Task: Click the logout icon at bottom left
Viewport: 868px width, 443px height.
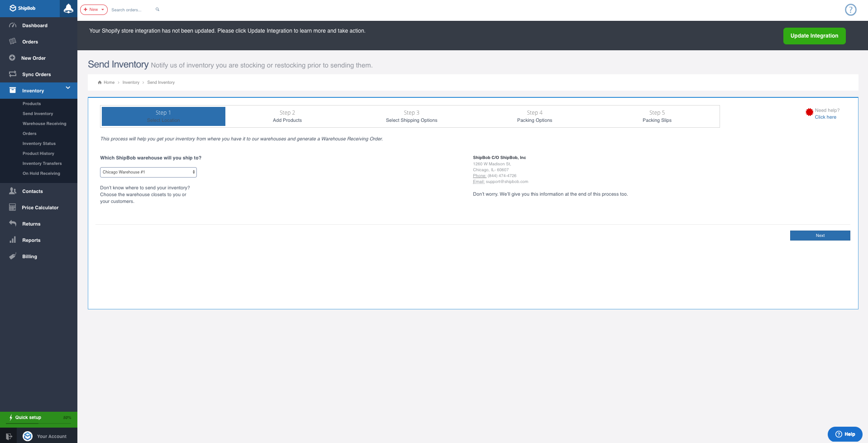Action: [9, 436]
